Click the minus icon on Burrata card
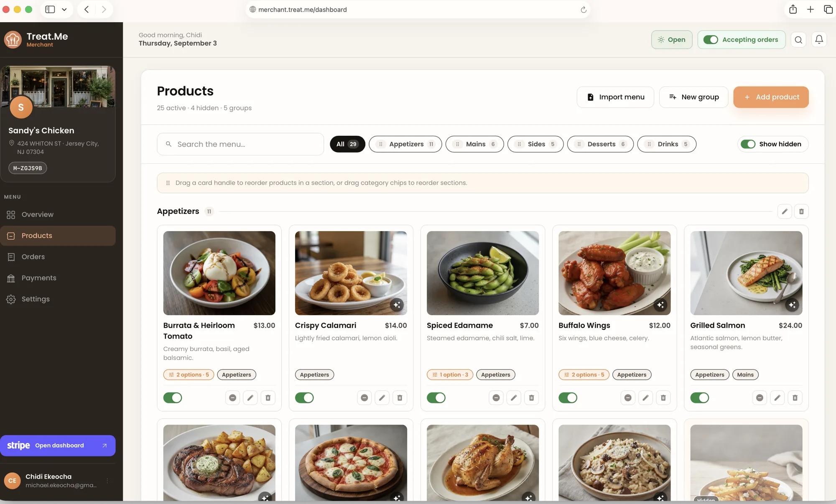The image size is (836, 504). pyautogui.click(x=232, y=398)
